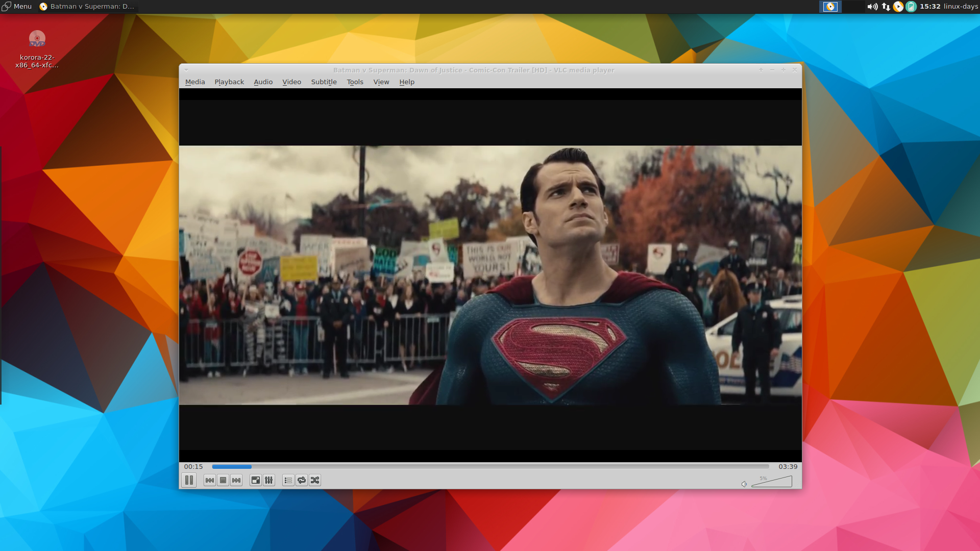Skip to next media in VLC
This screenshot has width=980, height=551.
pos(236,480)
